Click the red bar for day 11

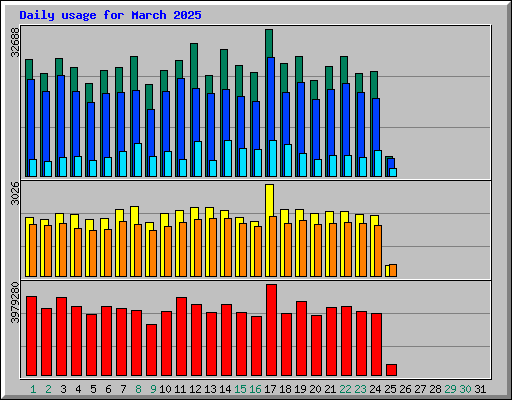pyautogui.click(x=181, y=337)
